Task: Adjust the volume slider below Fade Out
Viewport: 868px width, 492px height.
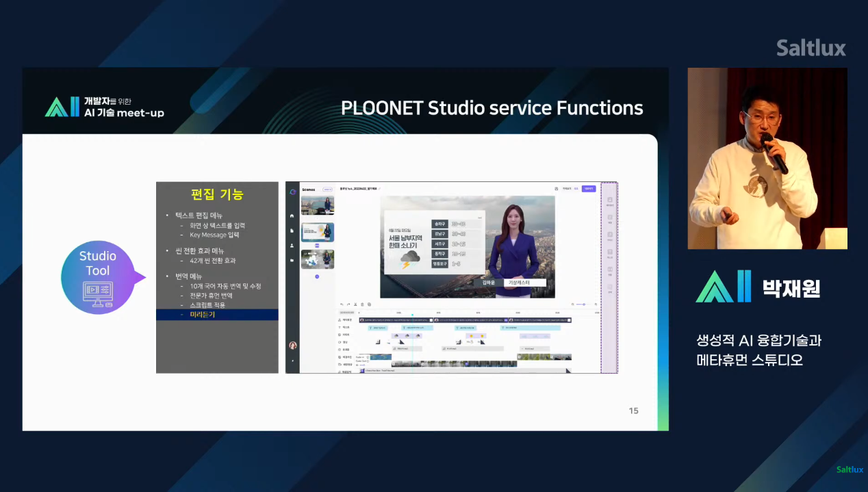Action: coord(362,365)
